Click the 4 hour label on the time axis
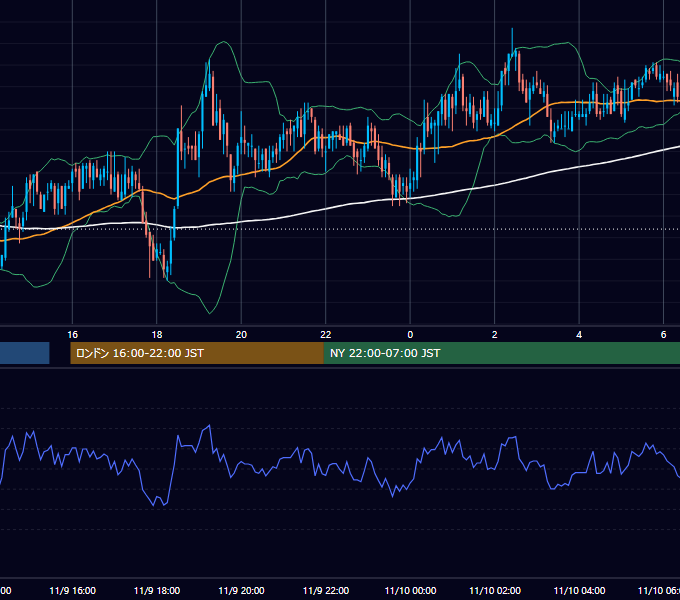The image size is (680, 600). pyautogui.click(x=579, y=335)
